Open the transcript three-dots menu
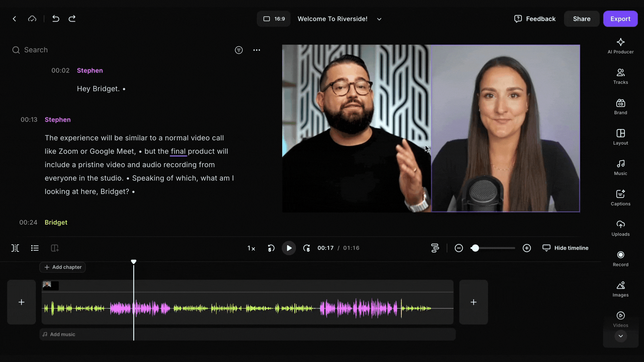Screen dimensions: 644x362 coord(257,50)
